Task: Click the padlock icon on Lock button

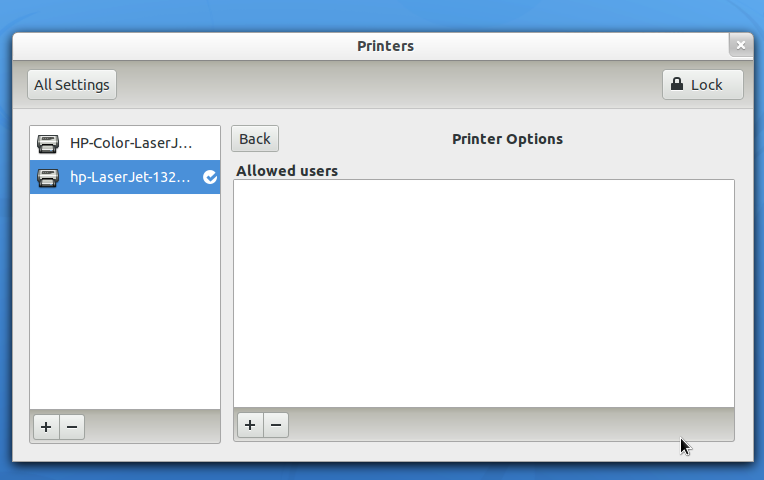Action: pos(677,84)
